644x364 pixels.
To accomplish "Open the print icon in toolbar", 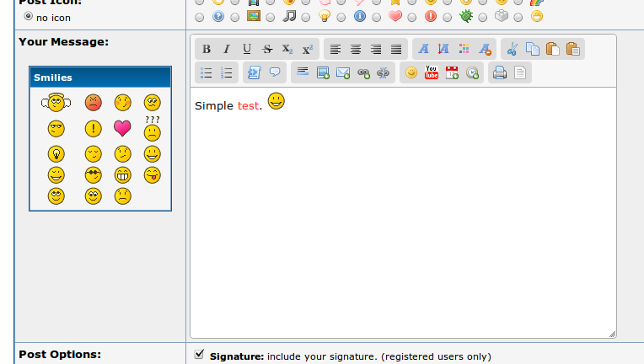I will pyautogui.click(x=499, y=72).
